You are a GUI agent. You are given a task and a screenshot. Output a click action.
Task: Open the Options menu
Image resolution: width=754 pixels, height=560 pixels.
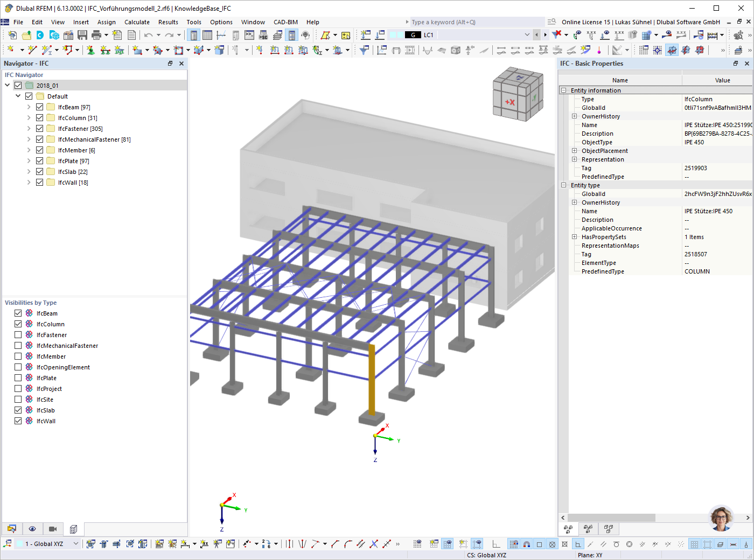coord(221,22)
